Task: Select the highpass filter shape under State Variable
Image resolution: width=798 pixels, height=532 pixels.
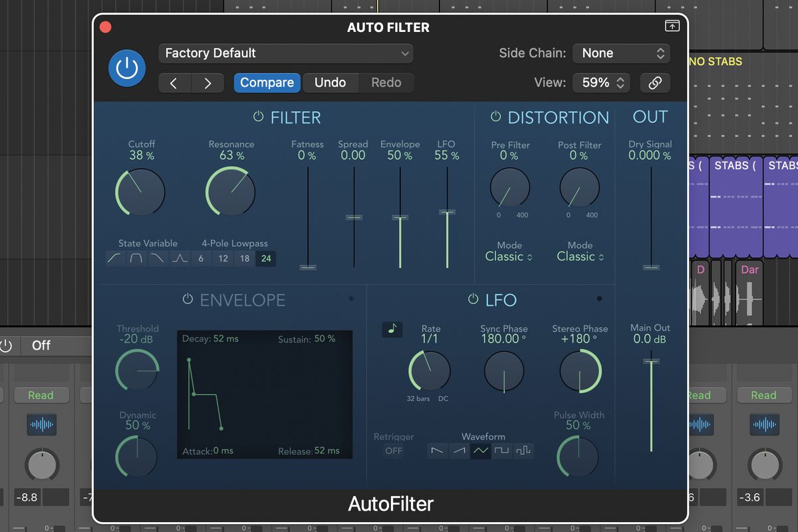Action: tap(114, 258)
